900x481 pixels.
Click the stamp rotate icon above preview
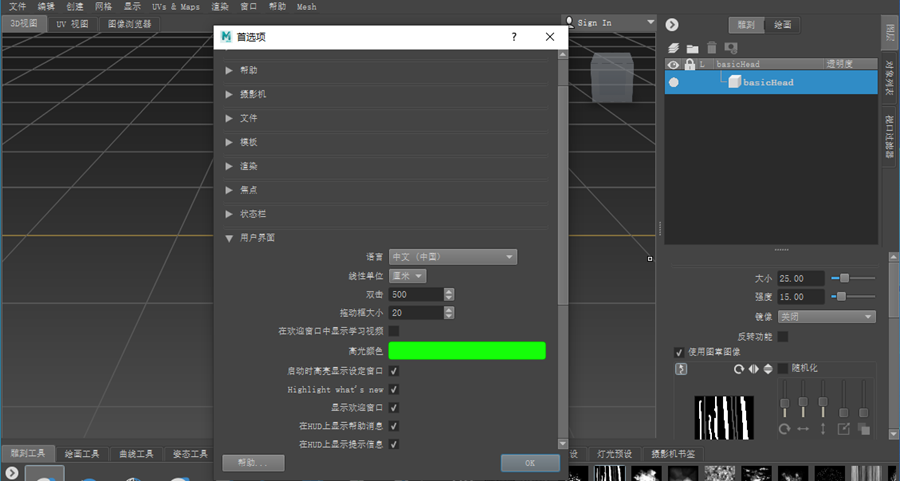coord(739,369)
